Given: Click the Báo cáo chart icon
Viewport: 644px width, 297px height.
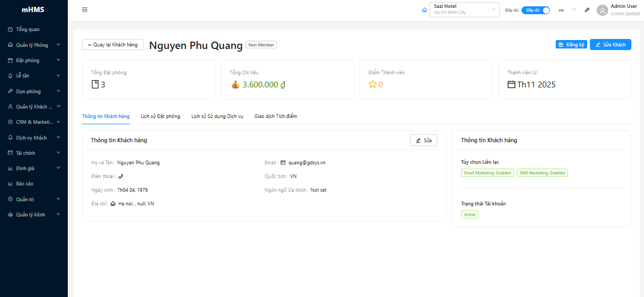Looking at the screenshot, I should (x=11, y=184).
